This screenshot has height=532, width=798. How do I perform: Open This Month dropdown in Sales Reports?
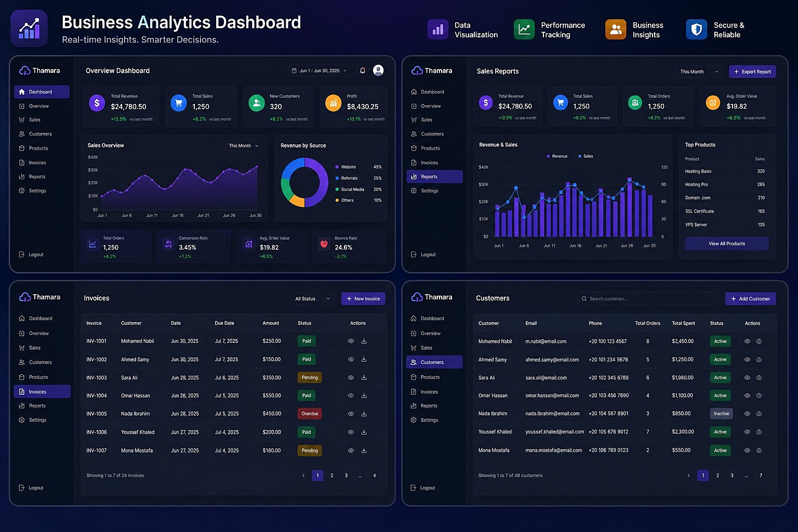tap(699, 72)
